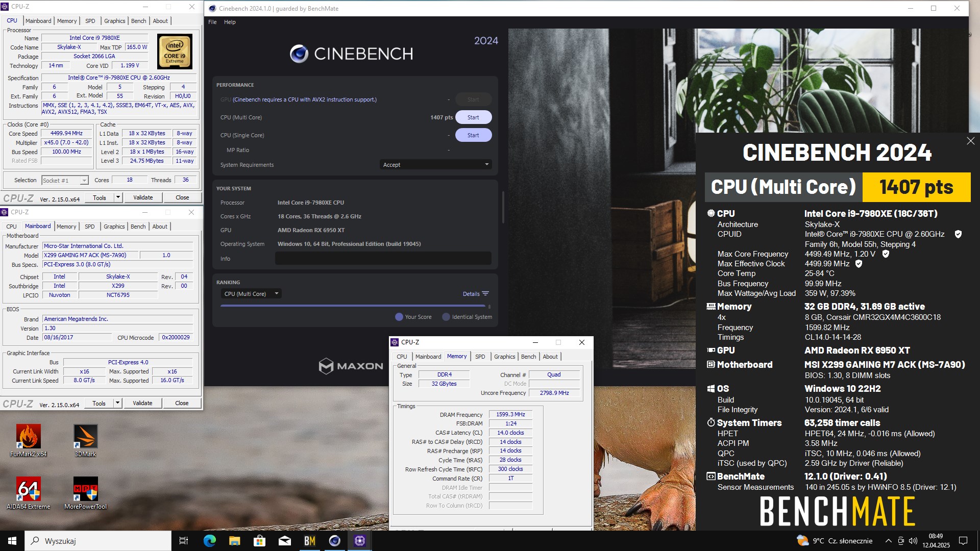Click Close in Mainboard CPU-Z window

(x=182, y=403)
